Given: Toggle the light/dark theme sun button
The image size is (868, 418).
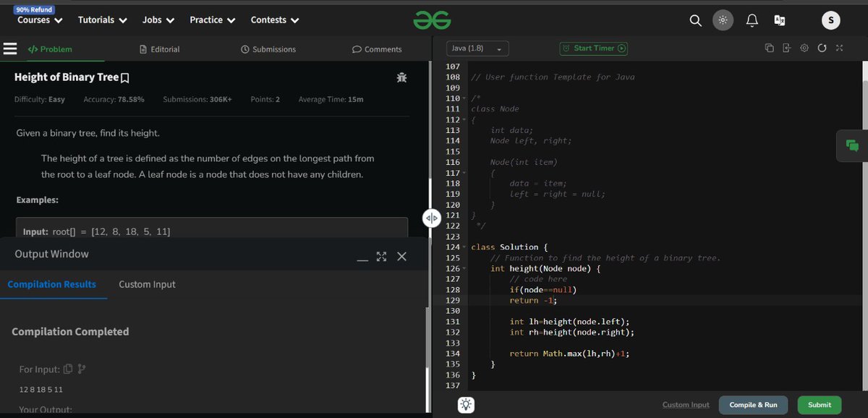Looking at the screenshot, I should tap(723, 20).
